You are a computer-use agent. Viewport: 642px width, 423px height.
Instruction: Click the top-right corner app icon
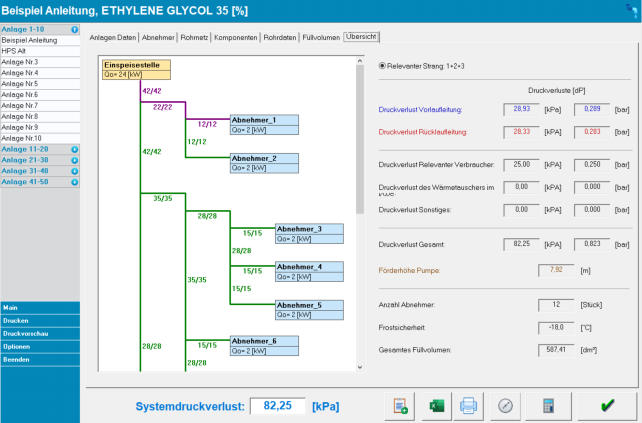click(628, 11)
